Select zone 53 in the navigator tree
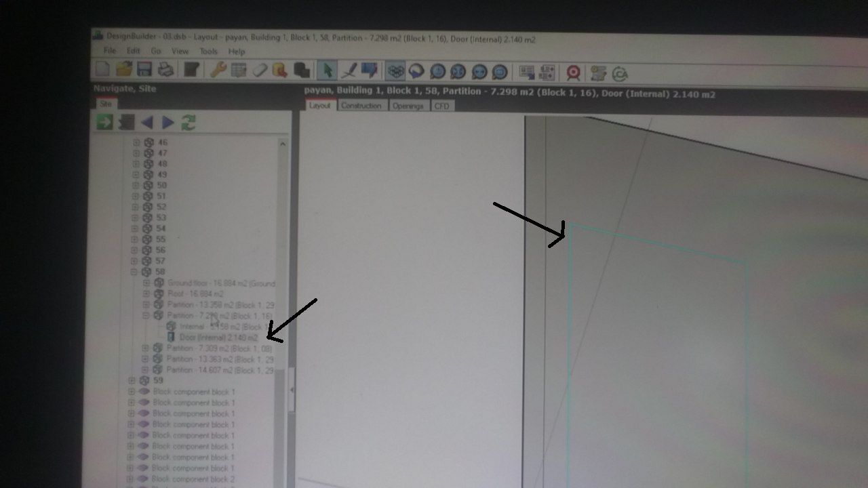 tap(161, 218)
